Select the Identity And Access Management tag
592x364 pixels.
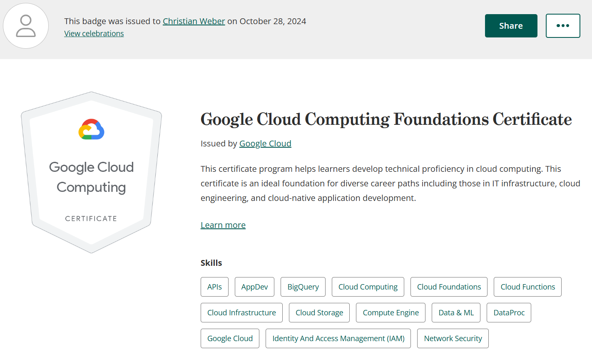click(x=338, y=339)
